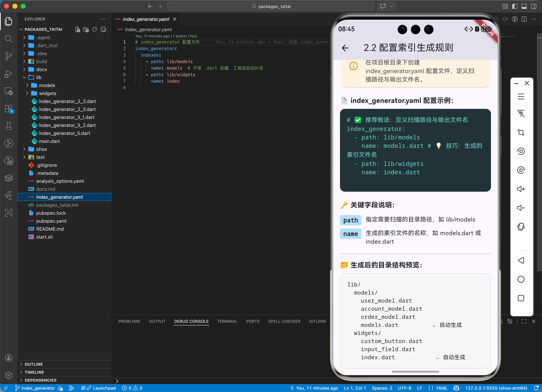Open Run and Debug view
The image size is (542, 392).
point(9,74)
